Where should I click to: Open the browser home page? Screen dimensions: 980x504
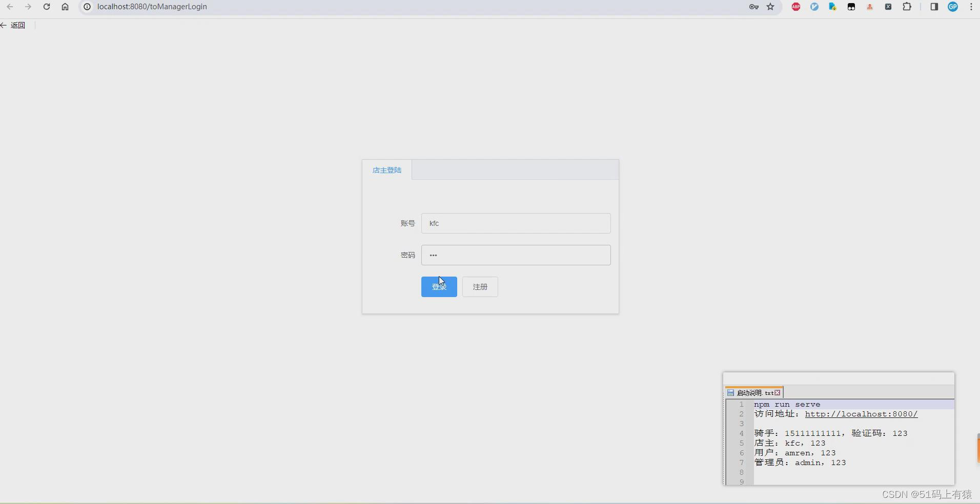65,7
